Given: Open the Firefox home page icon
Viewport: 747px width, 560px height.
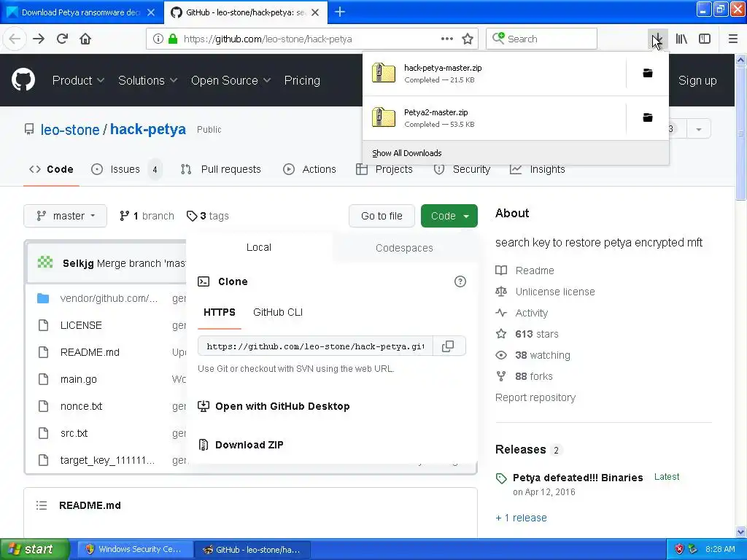Looking at the screenshot, I should coord(85,39).
